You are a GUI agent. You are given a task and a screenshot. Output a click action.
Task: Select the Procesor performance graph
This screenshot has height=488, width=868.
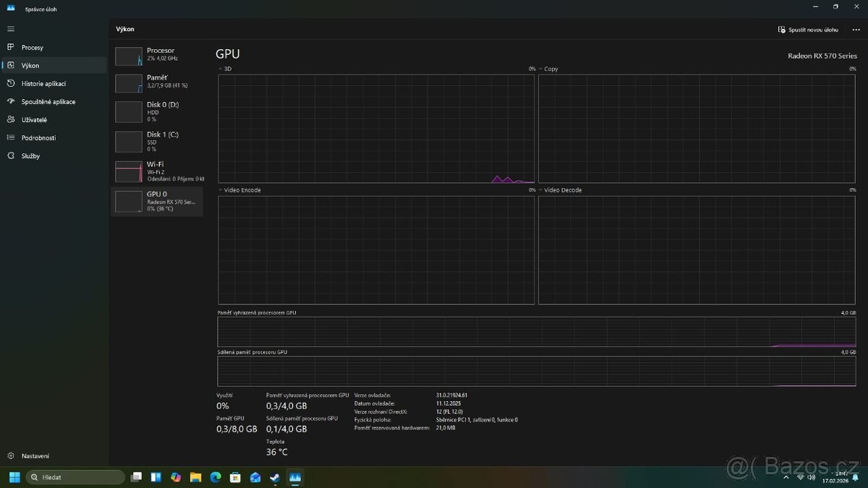pyautogui.click(x=157, y=56)
